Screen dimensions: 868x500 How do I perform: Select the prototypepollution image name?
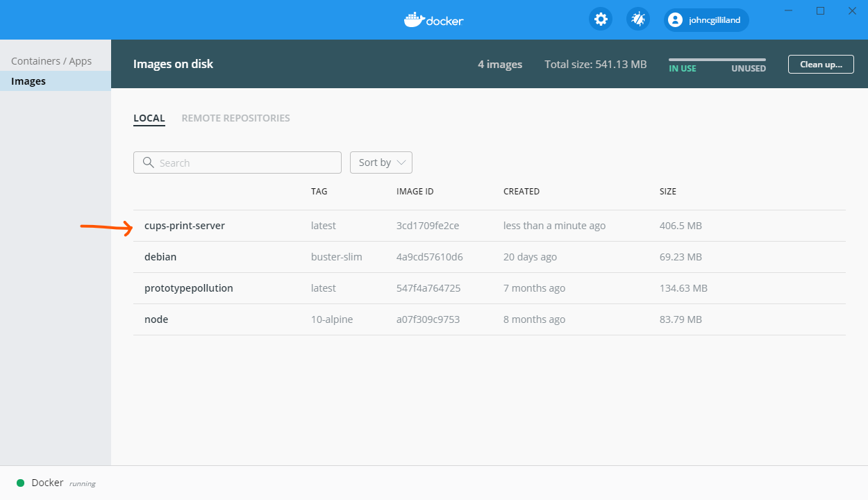click(189, 288)
